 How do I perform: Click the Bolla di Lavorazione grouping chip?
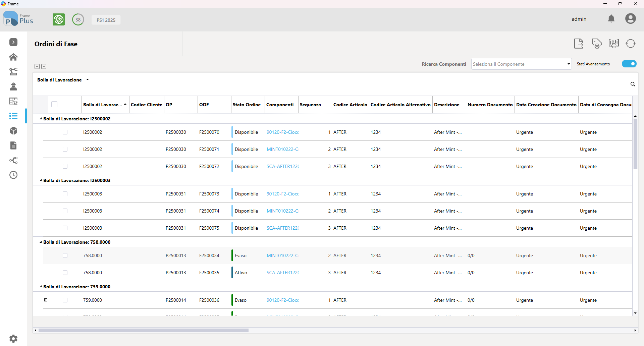[x=63, y=80]
